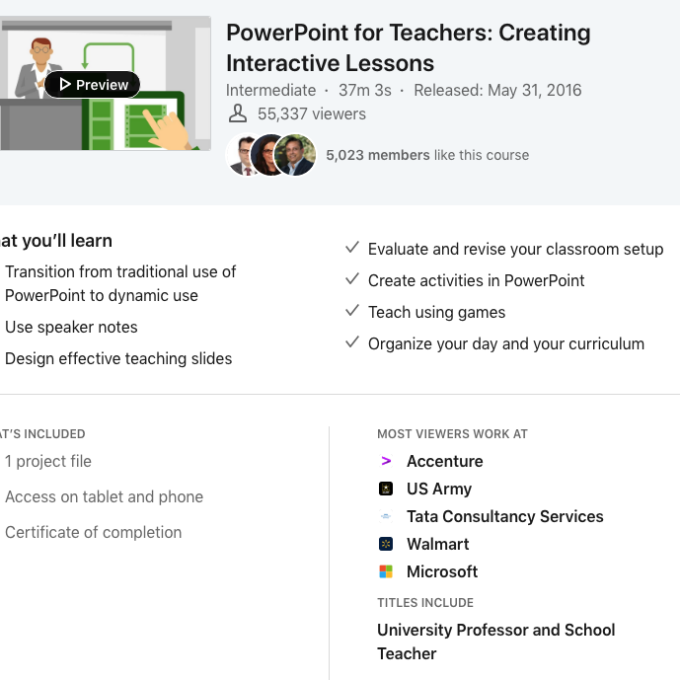Open the Microsoft company link
The height and width of the screenshot is (680, 680).
pos(442,572)
